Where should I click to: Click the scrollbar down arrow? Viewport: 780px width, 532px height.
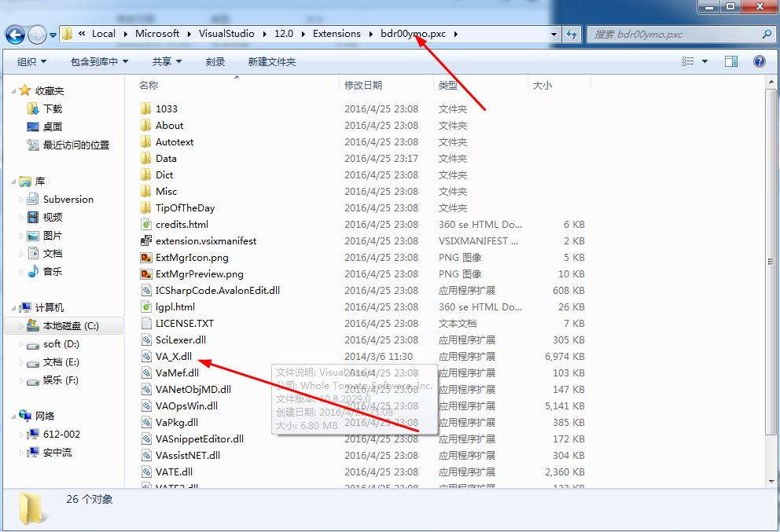[x=771, y=481]
